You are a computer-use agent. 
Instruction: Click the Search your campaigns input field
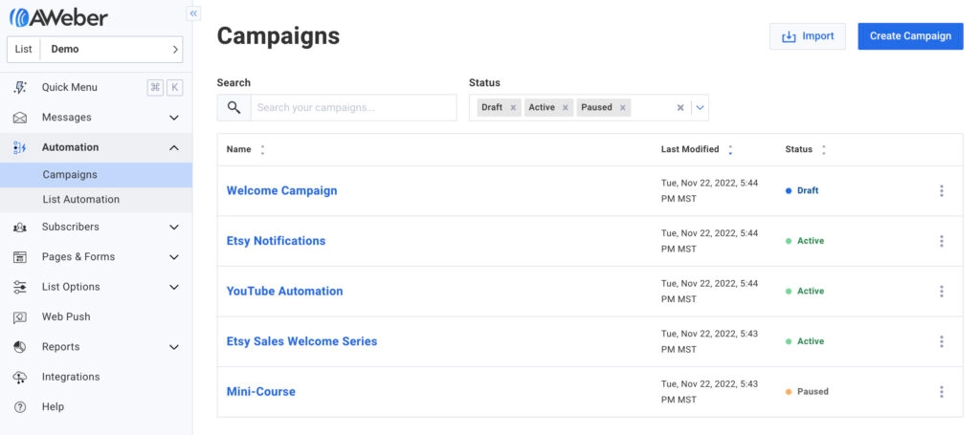(x=352, y=108)
